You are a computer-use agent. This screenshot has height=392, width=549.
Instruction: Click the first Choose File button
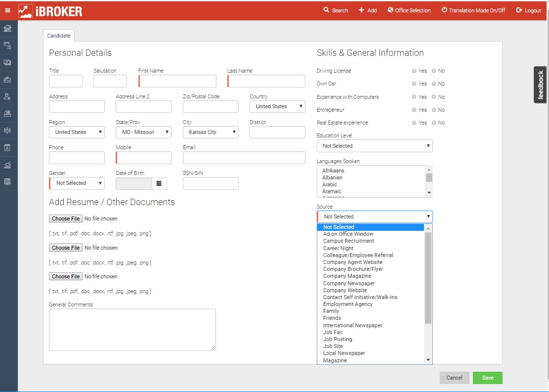click(x=66, y=218)
